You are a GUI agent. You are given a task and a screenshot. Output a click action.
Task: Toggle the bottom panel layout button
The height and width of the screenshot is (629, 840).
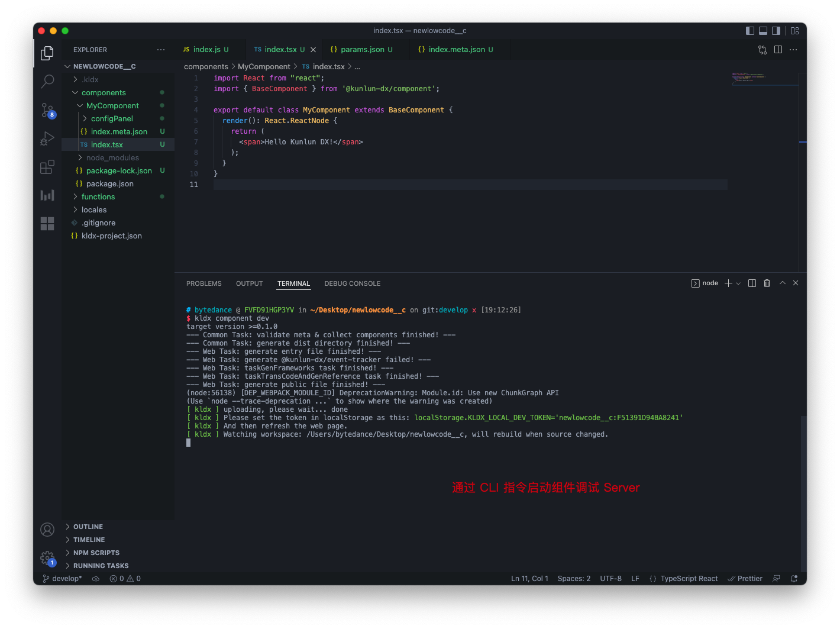(x=763, y=31)
